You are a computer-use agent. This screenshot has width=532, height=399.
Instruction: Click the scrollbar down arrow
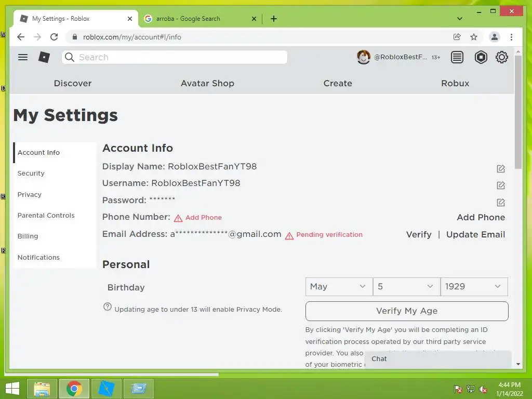click(x=518, y=364)
